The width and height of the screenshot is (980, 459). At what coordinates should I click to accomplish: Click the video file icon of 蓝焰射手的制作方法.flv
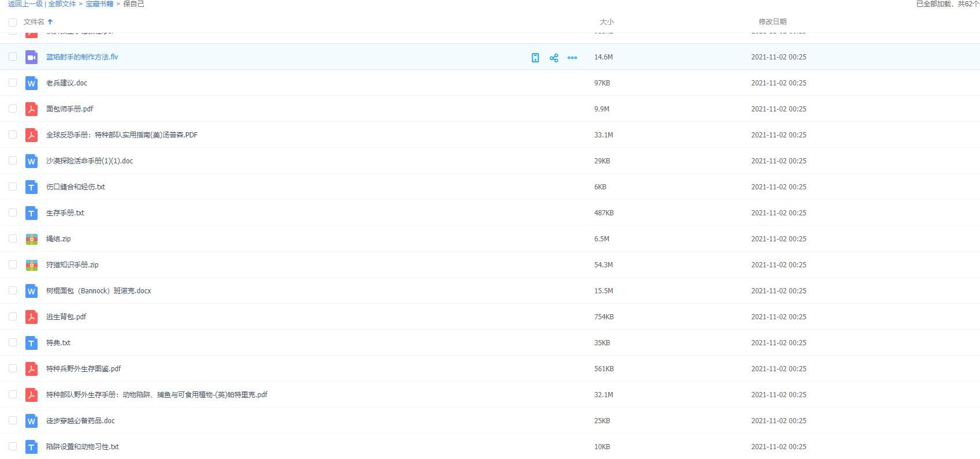click(x=32, y=57)
